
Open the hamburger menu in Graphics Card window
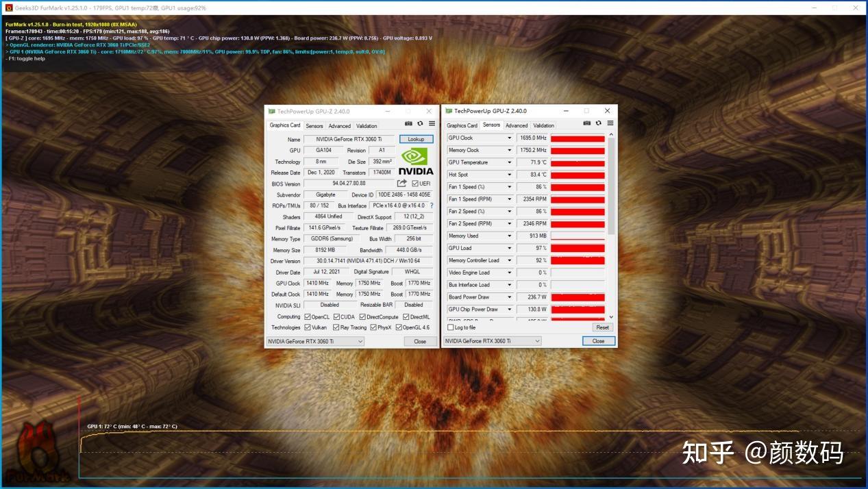pyautogui.click(x=432, y=123)
